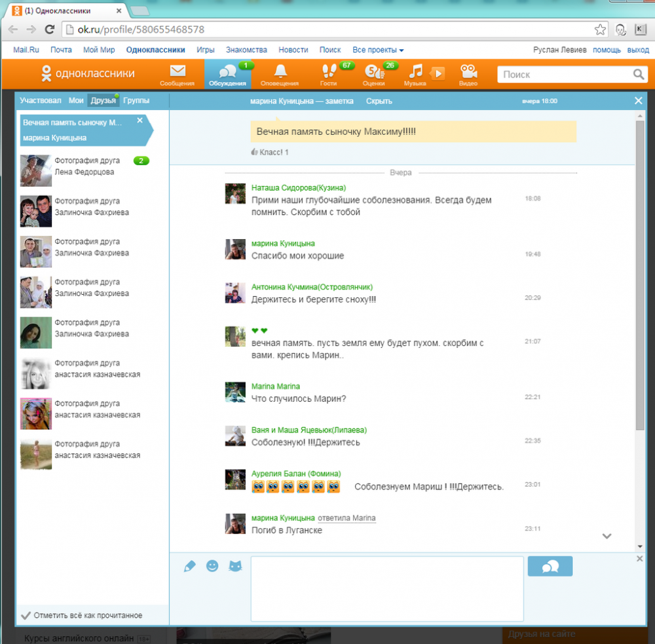Click the orange music play button
Image resolution: width=655 pixels, height=644 pixels.
click(438, 74)
